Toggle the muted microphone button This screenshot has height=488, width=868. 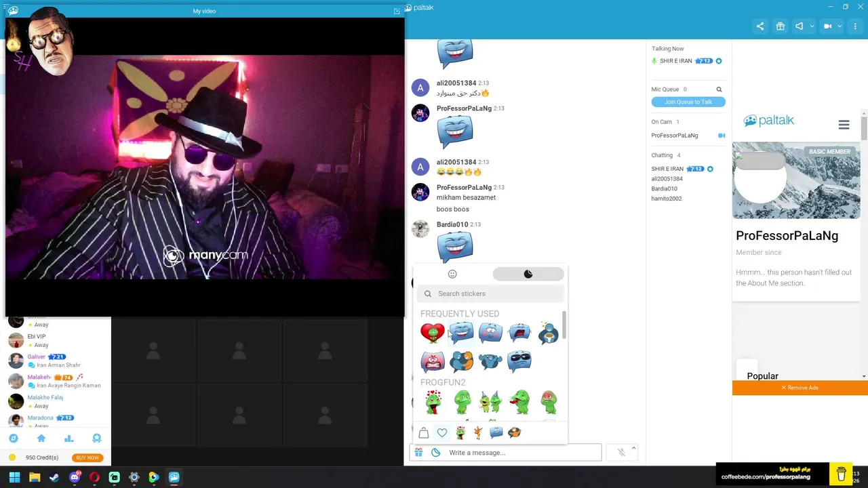tap(620, 453)
